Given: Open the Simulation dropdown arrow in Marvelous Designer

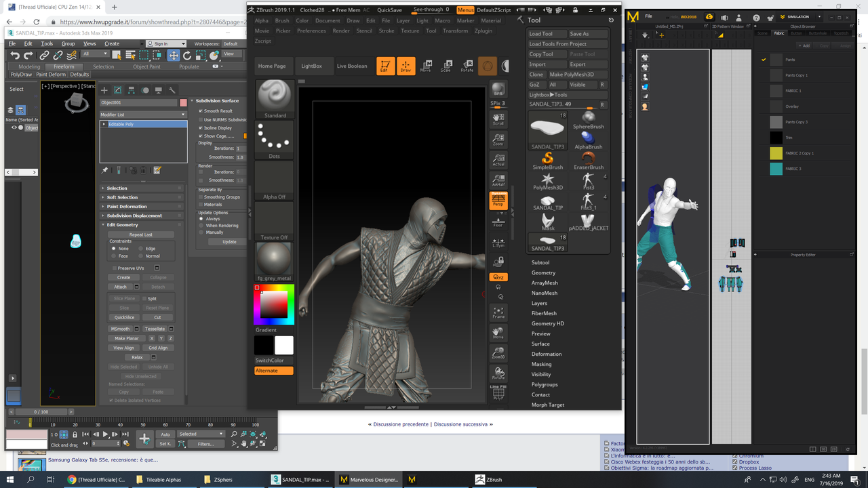Looking at the screenshot, I should 819,16.
